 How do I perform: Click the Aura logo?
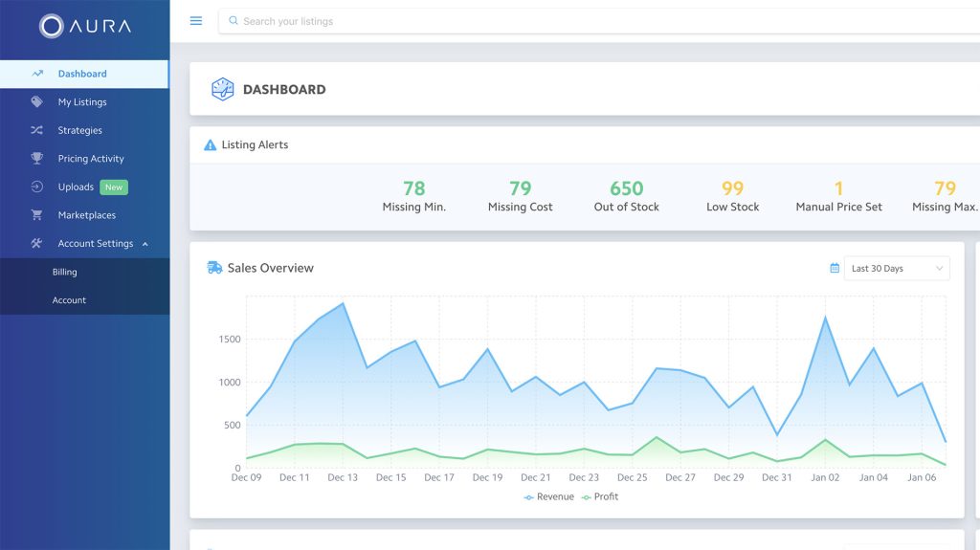(85, 26)
